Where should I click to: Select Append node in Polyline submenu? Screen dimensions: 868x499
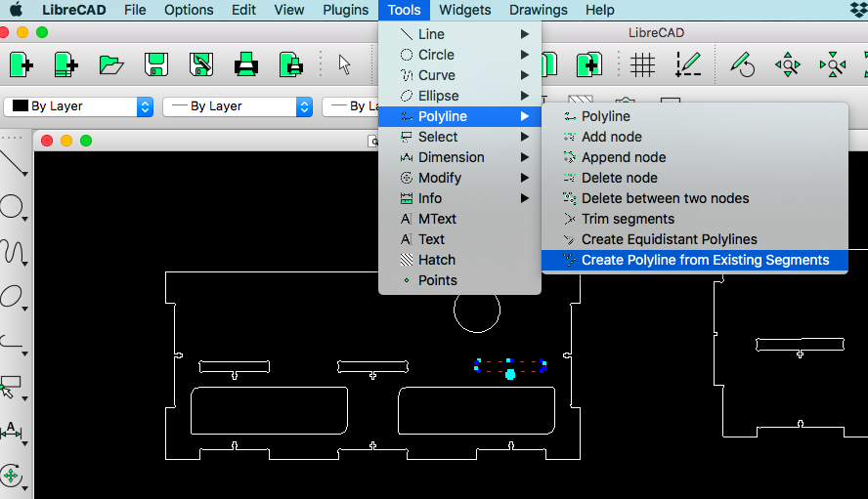(695, 157)
